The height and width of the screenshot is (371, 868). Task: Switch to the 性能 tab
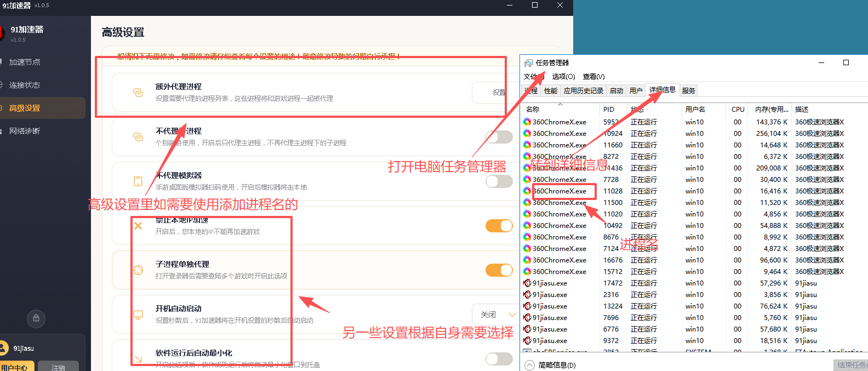click(x=551, y=91)
